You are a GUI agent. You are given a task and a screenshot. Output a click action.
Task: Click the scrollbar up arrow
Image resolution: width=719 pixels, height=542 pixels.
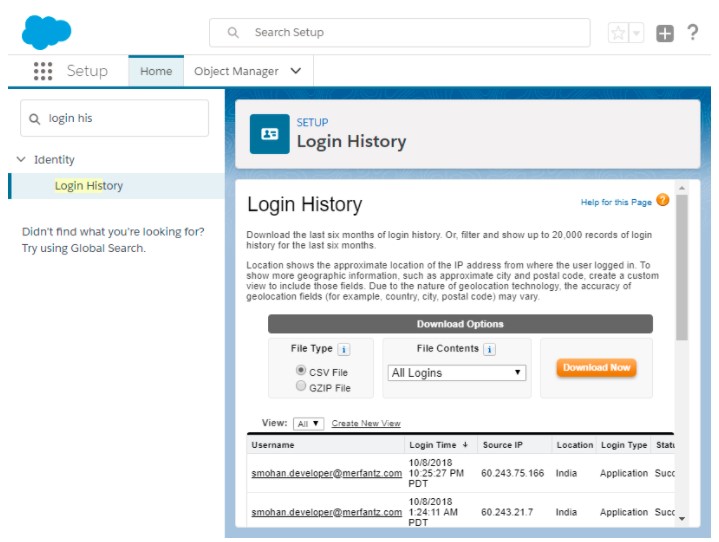[x=682, y=188]
